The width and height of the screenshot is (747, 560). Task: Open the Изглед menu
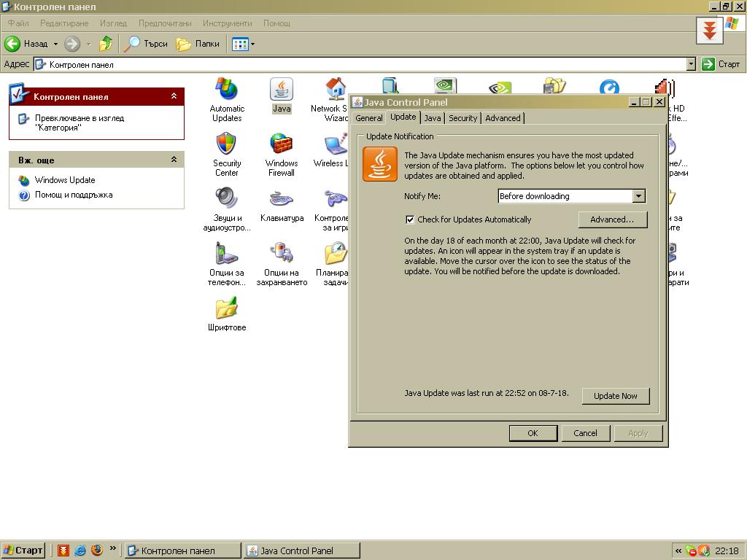pyautogui.click(x=113, y=23)
